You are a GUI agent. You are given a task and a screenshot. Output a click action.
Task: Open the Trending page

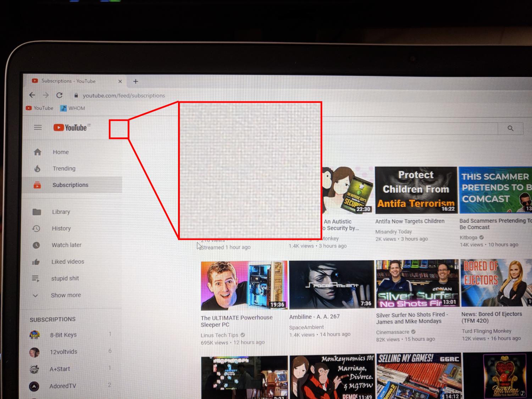pos(64,169)
